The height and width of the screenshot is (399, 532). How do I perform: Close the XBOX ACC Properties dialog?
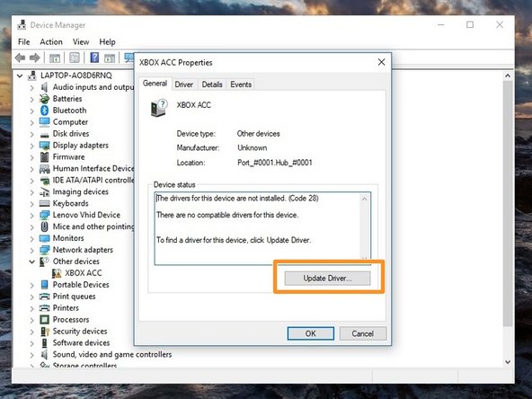coord(381,62)
